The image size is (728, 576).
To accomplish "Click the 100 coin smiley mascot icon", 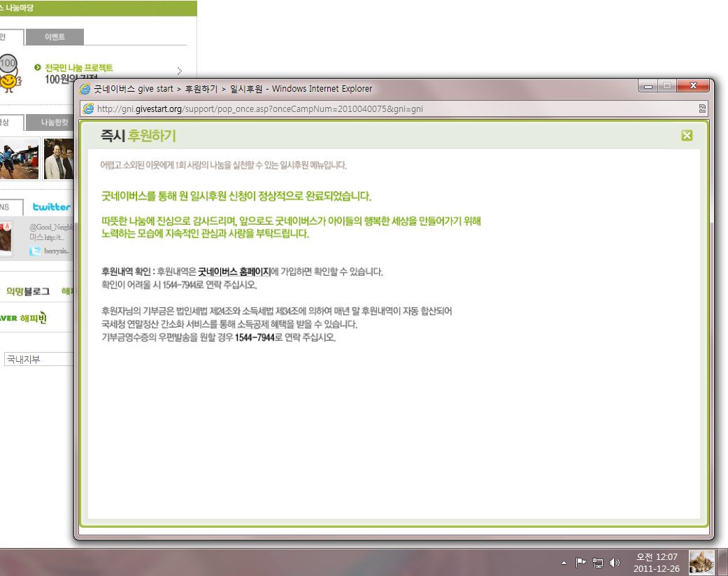I will [9, 74].
